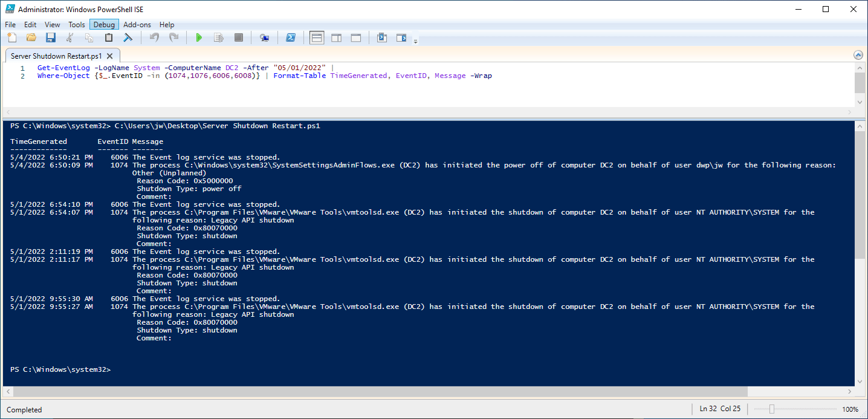Run the script with the green play button

199,38
